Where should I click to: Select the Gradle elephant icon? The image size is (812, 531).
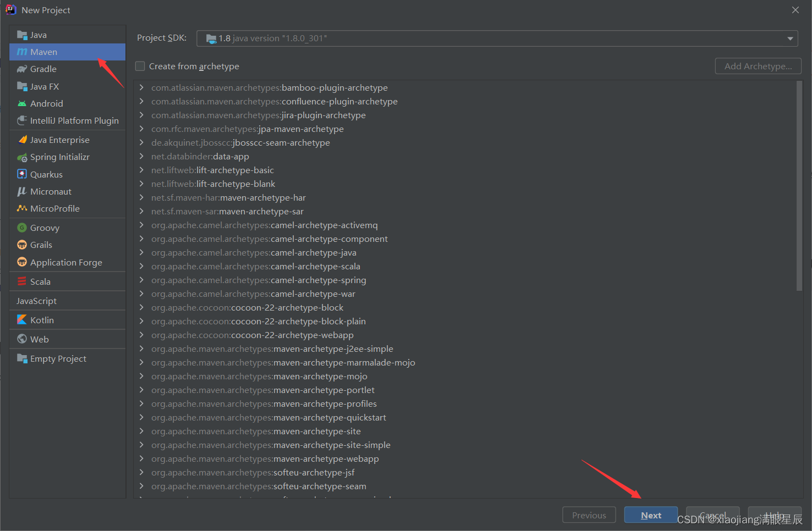tap(22, 69)
